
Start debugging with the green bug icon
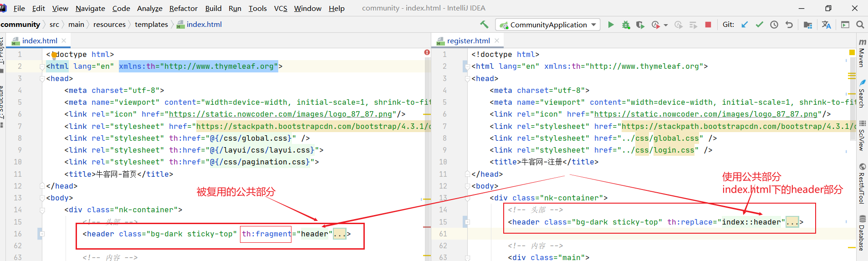point(626,25)
